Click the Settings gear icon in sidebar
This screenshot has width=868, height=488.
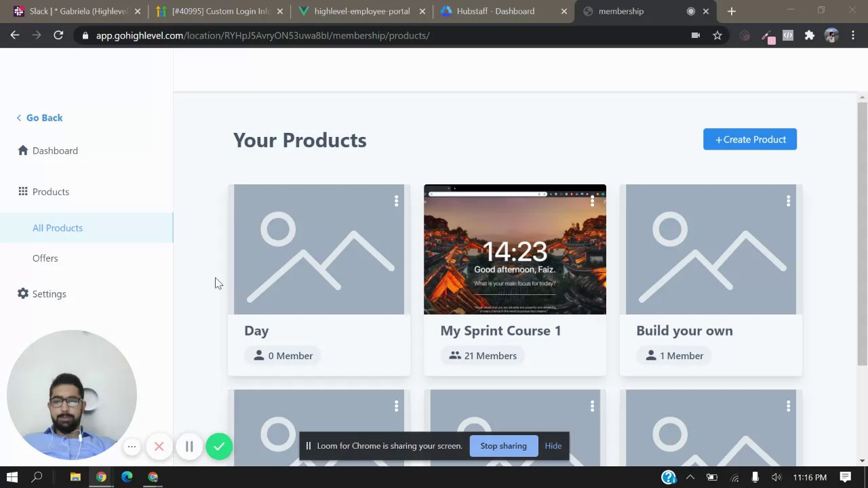point(23,293)
